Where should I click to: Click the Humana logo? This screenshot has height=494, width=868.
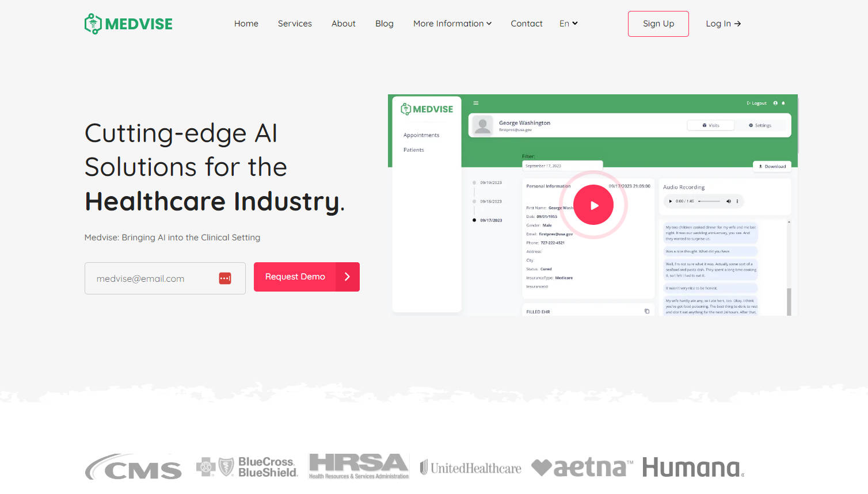coord(693,468)
